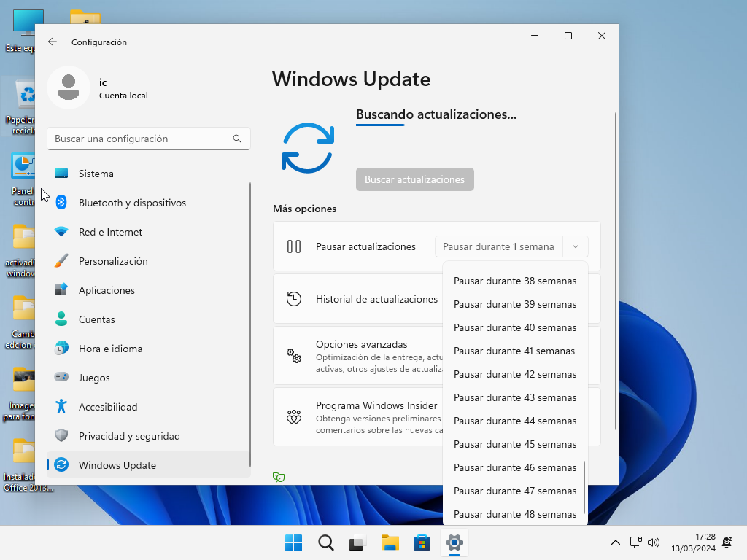Screen dimensions: 747x560
Task: Click the Sistema monitor icon
Action: click(61, 174)
